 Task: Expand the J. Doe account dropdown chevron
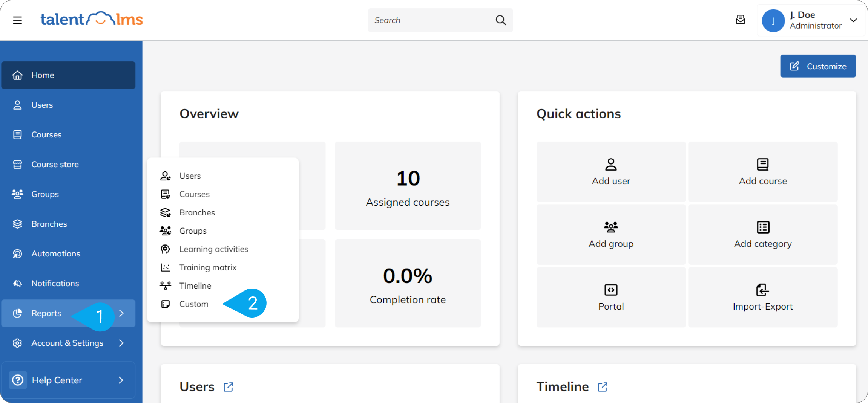coord(853,20)
